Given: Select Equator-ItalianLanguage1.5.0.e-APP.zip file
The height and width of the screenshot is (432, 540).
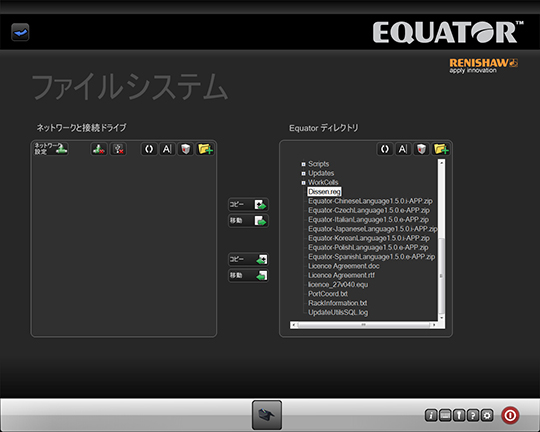Looking at the screenshot, I should 368,220.
